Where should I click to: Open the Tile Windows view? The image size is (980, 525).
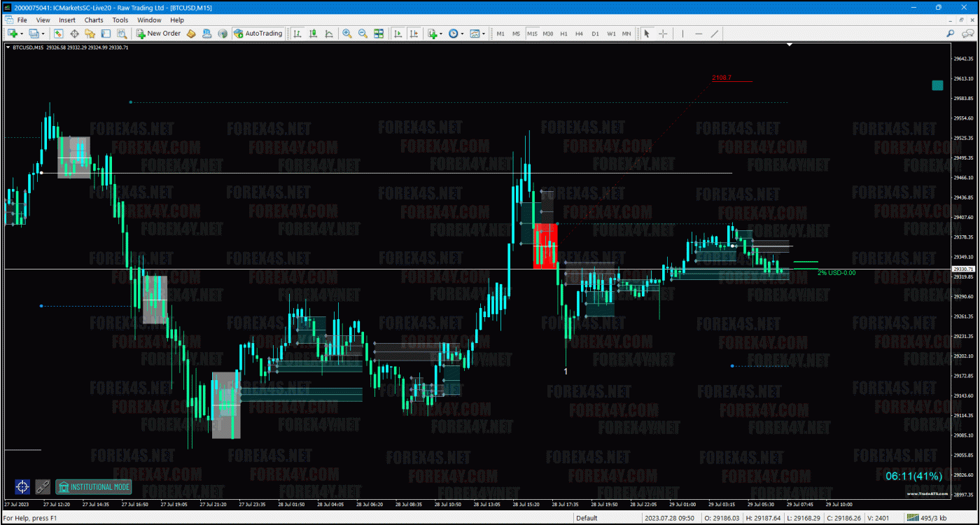pos(379,33)
